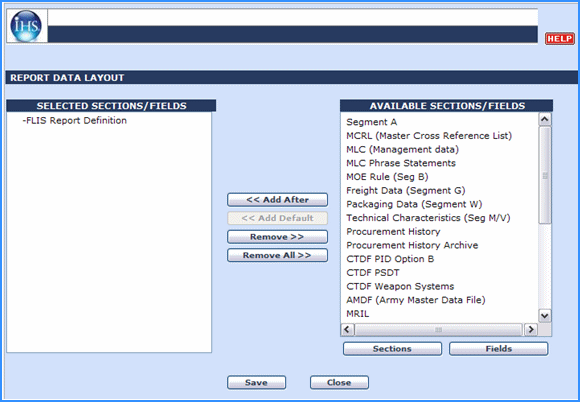This screenshot has width=580, height=402.
Task: Open the red HELP icon
Action: click(560, 38)
